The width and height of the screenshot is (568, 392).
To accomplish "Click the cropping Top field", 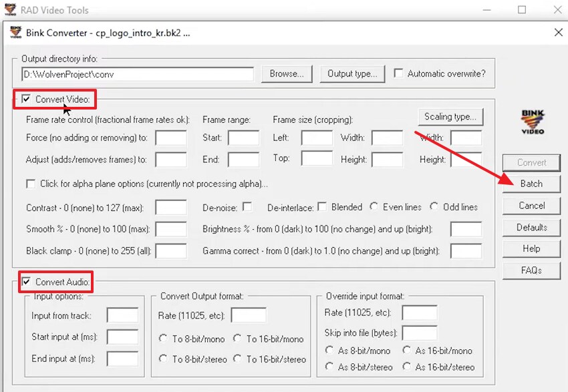I will pos(317,158).
